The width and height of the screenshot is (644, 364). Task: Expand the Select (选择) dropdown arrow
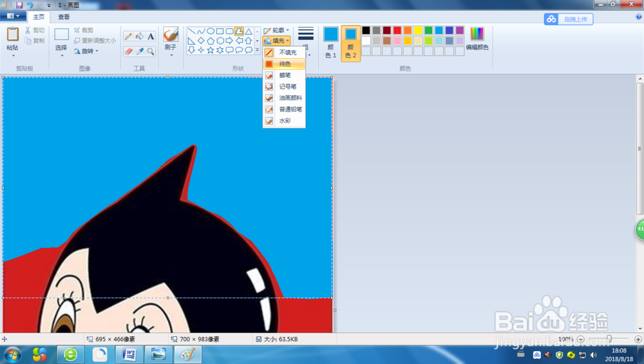point(62,55)
